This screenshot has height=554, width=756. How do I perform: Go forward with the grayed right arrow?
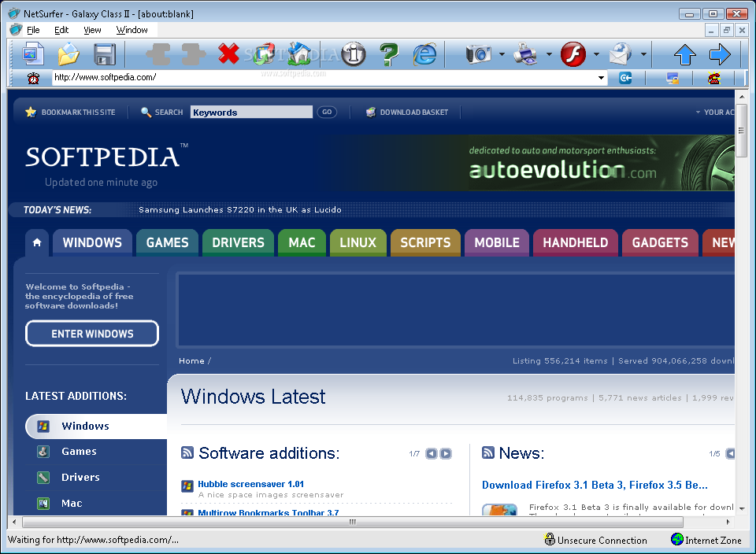(194, 54)
